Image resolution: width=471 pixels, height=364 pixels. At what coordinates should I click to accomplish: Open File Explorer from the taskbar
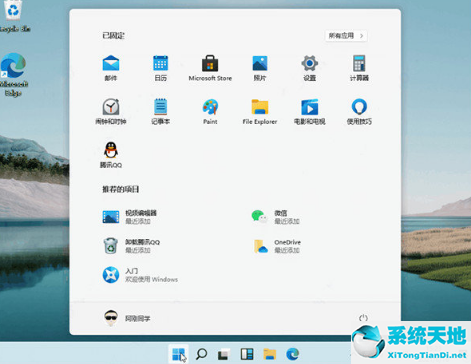[270, 354]
